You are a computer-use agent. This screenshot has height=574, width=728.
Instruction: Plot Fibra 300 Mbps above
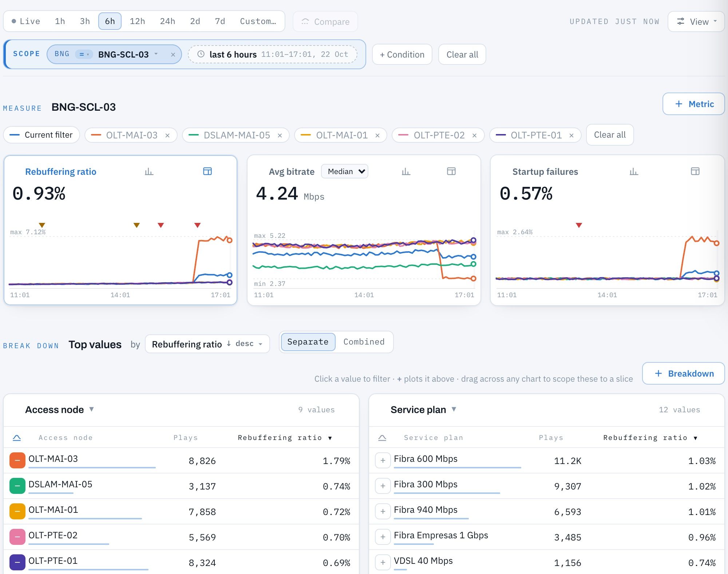(383, 486)
